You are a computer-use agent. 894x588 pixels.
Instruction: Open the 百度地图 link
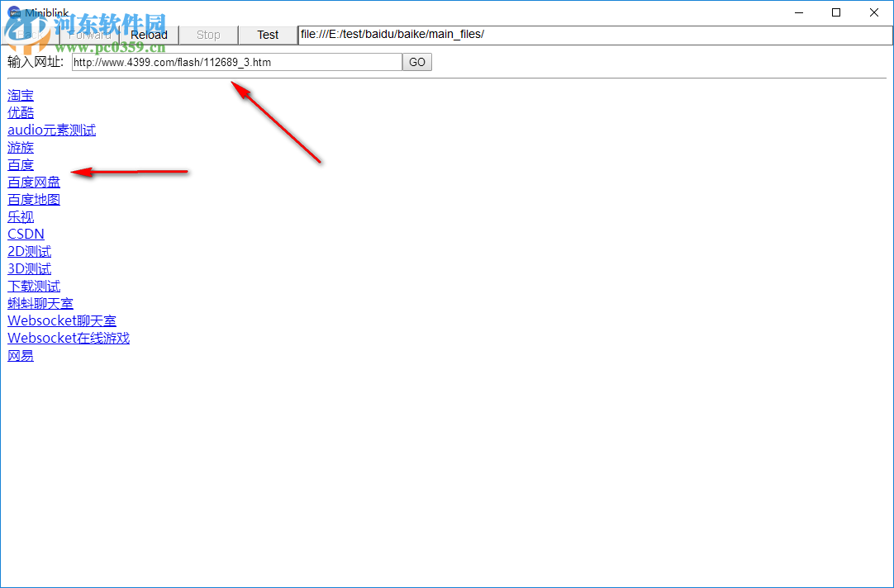tap(34, 199)
